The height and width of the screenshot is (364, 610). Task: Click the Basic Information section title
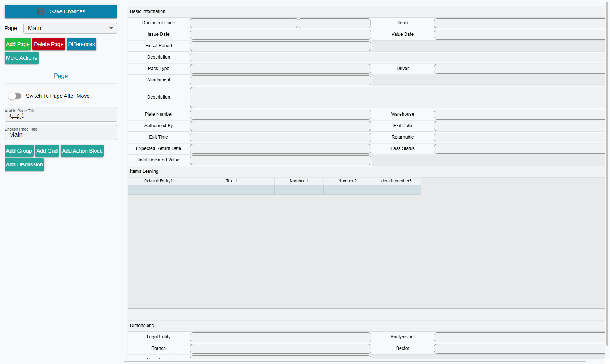tap(148, 11)
